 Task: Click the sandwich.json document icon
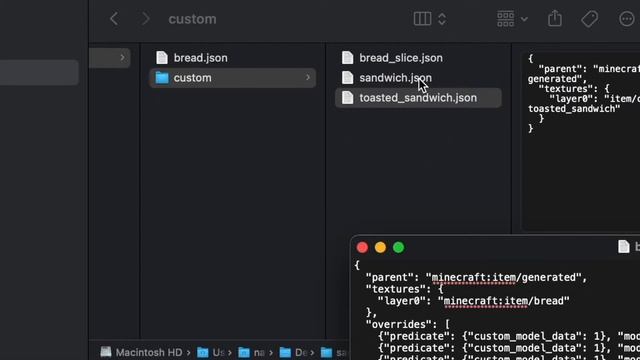347,78
